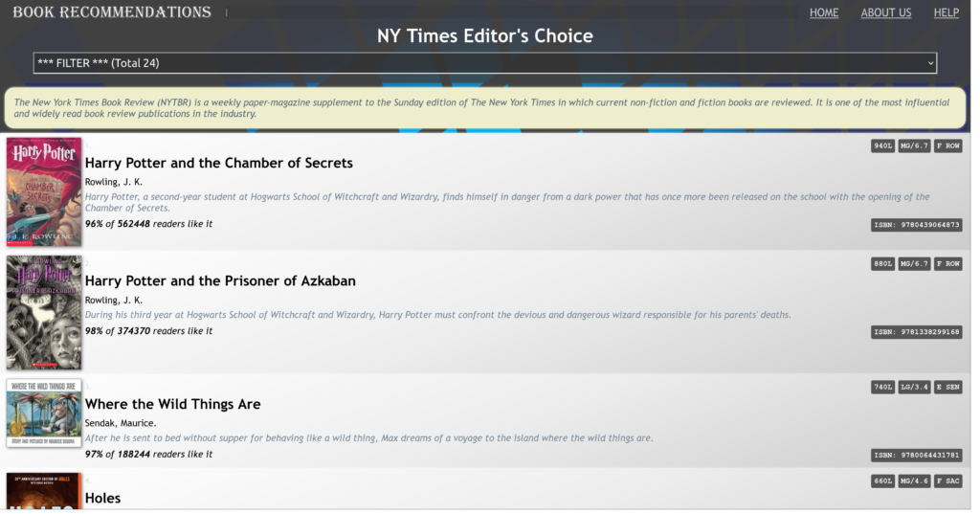Click the F SAC badge for Holes
The height and width of the screenshot is (514, 980).
tap(948, 480)
